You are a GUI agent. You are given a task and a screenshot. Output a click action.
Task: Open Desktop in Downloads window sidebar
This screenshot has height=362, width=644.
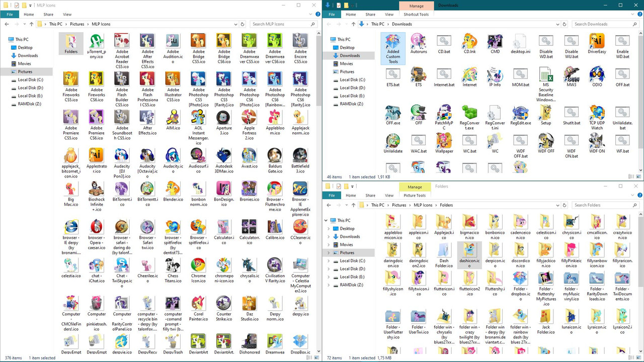[x=347, y=47]
